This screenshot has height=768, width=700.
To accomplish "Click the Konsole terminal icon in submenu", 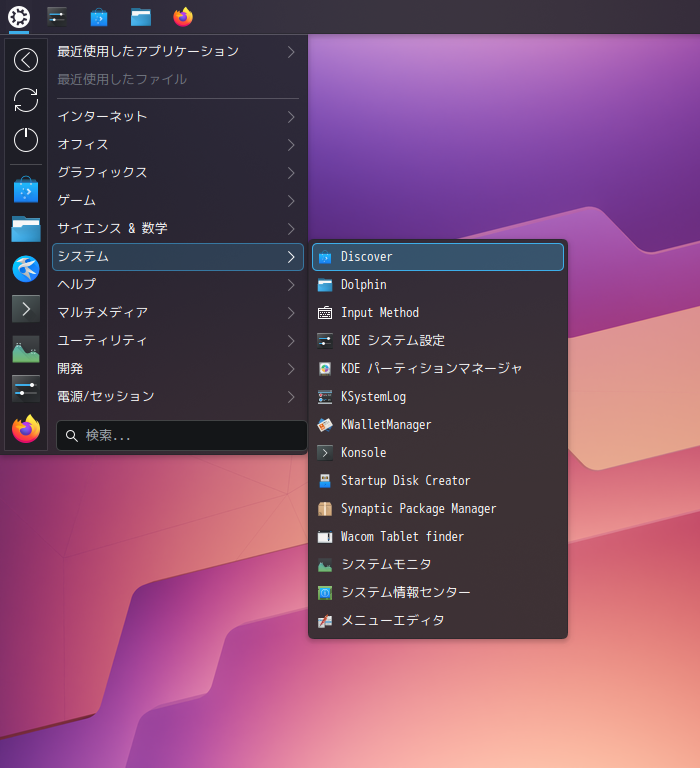I will click(325, 453).
